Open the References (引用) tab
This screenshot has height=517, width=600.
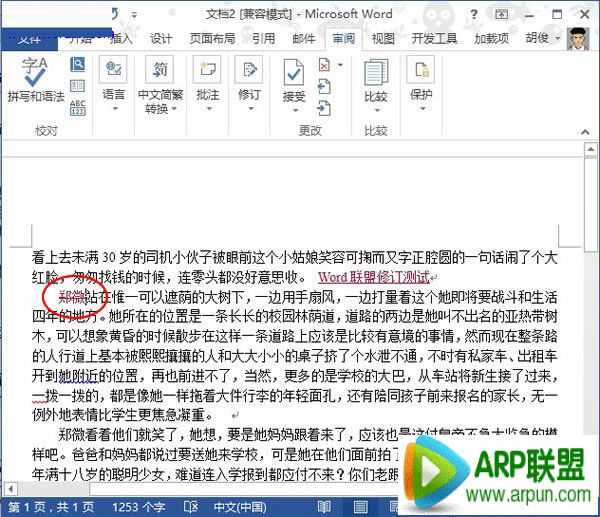tap(264, 38)
